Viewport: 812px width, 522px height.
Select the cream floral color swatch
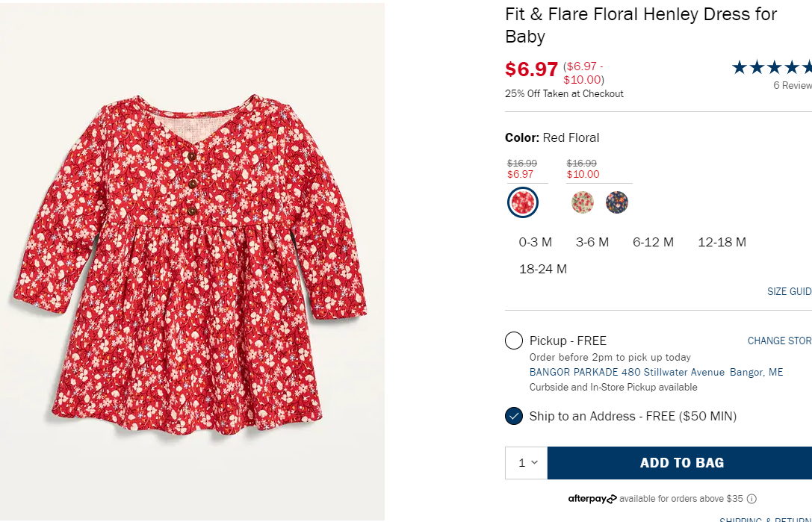583,202
